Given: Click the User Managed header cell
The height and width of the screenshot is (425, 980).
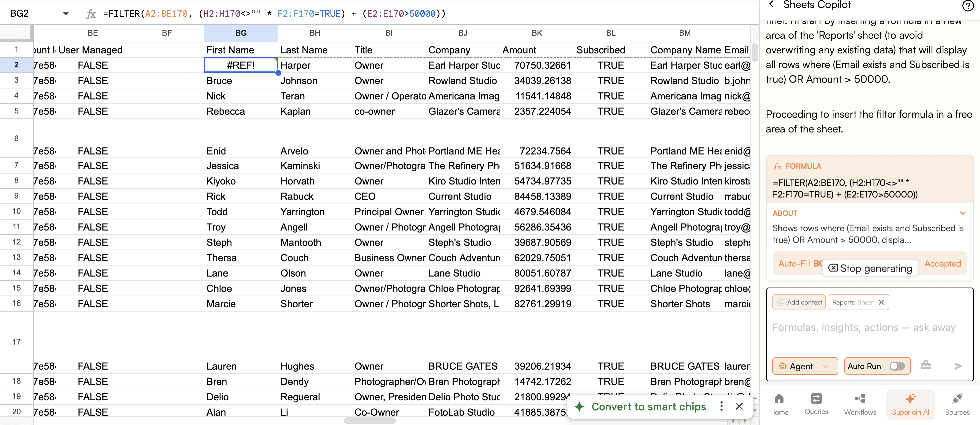Looking at the screenshot, I should click(93, 50).
